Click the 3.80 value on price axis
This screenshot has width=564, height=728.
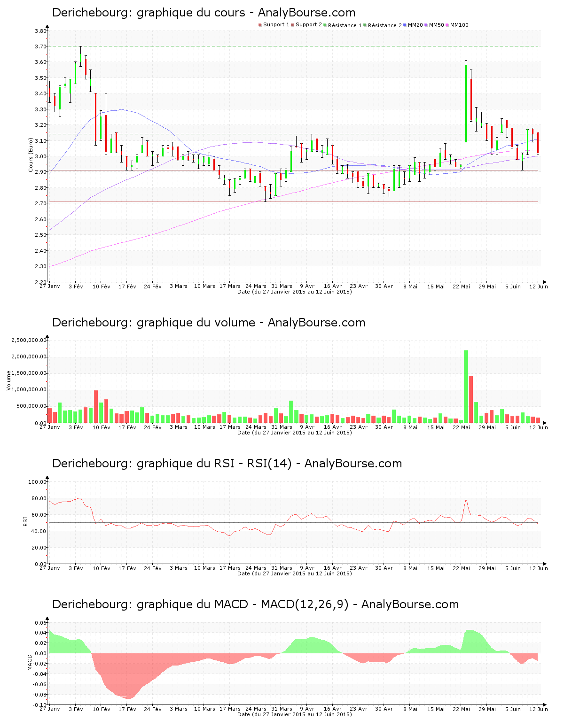pos(41,31)
